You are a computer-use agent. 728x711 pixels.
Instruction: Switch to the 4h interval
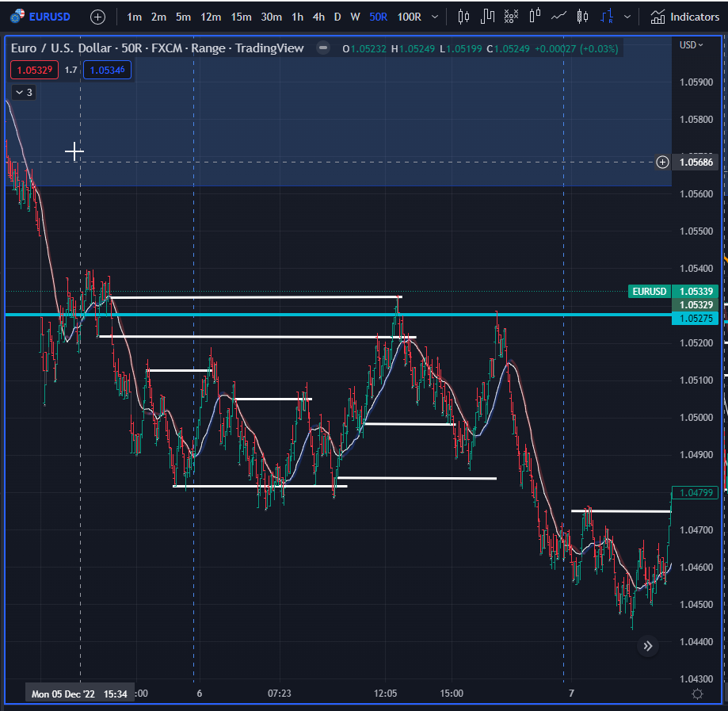click(318, 17)
